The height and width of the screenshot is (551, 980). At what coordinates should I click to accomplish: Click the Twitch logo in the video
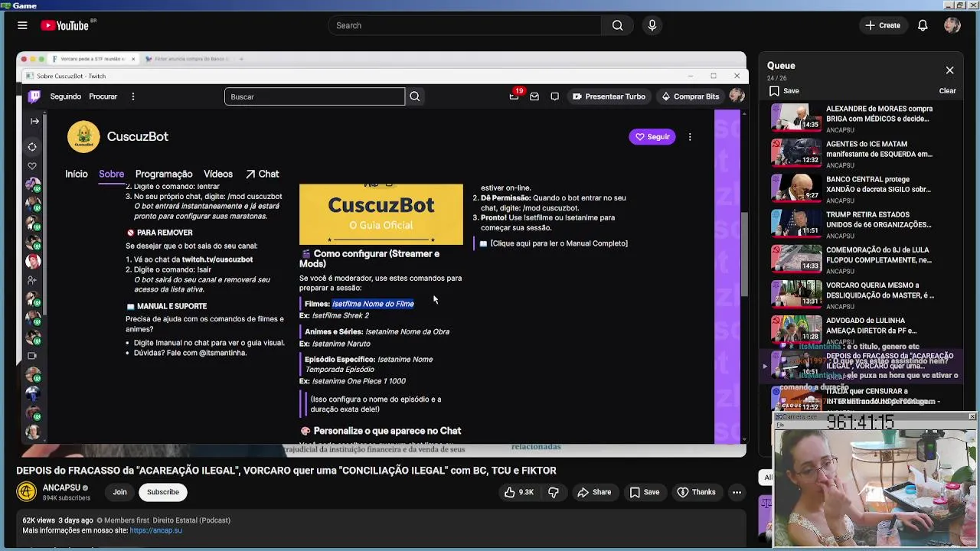[34, 96]
